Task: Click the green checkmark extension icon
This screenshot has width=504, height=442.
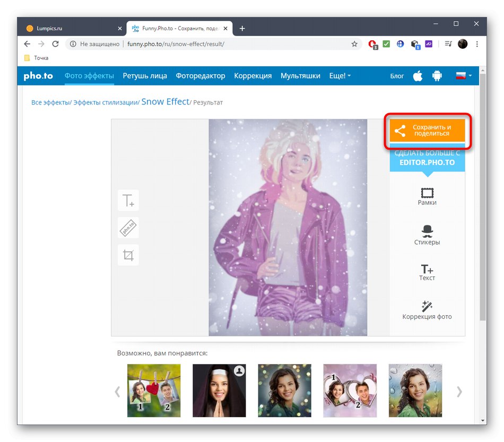Action: (x=386, y=44)
